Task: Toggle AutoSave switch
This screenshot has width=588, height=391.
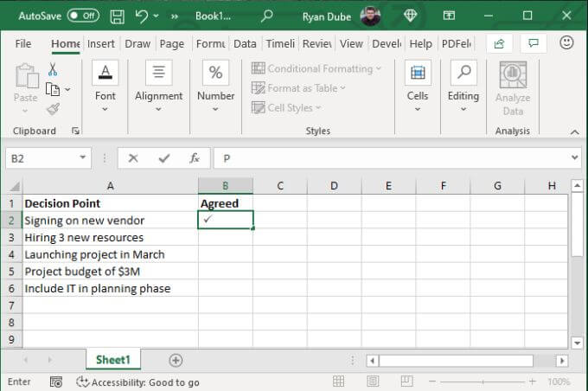Action: pos(83,16)
